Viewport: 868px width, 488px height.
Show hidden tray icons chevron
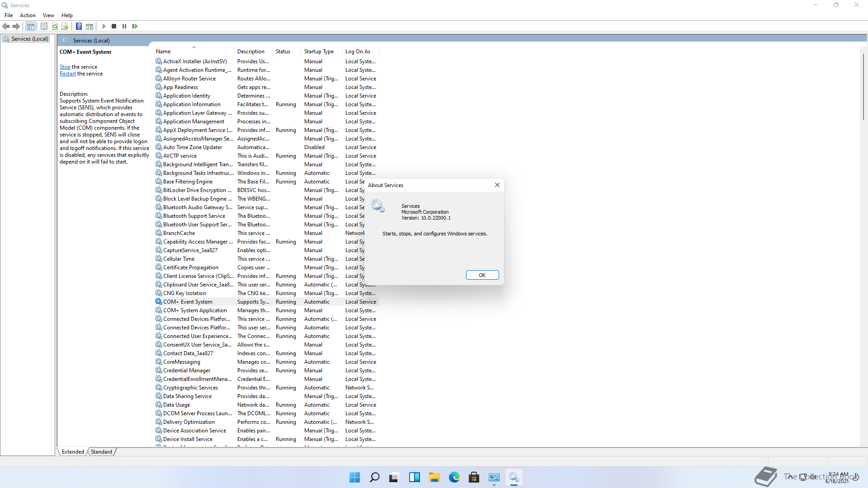[x=790, y=477]
